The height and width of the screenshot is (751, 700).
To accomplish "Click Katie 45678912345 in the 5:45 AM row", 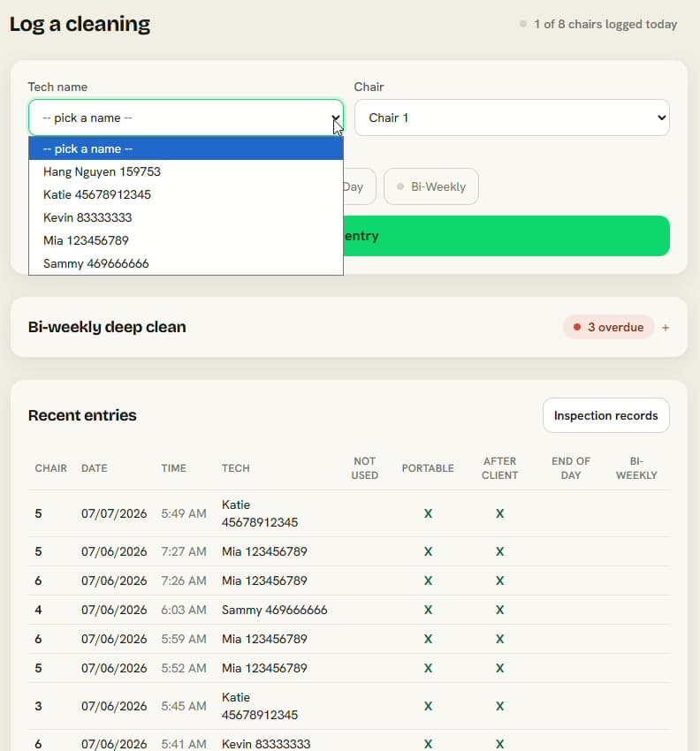I will click(x=260, y=707).
